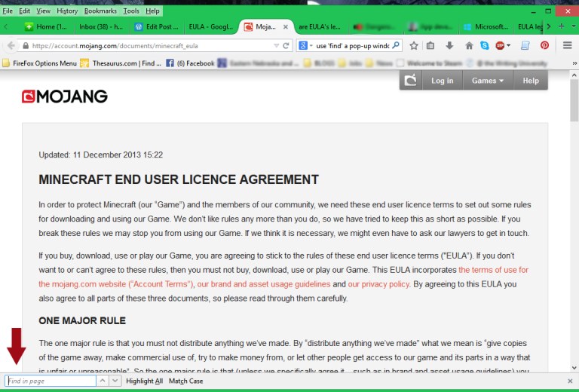This screenshot has height=392, width=579.
Task: Open the Help menu in the menu bar
Action: tap(152, 11)
